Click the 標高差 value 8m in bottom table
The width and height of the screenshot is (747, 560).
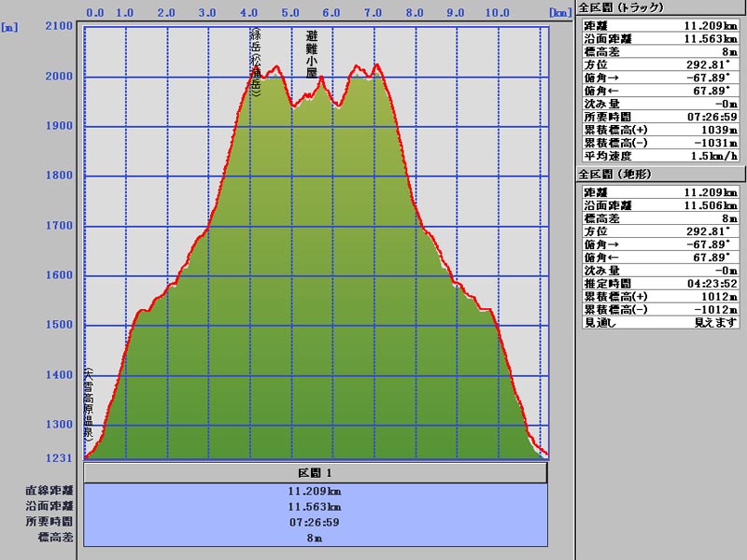[x=315, y=538]
